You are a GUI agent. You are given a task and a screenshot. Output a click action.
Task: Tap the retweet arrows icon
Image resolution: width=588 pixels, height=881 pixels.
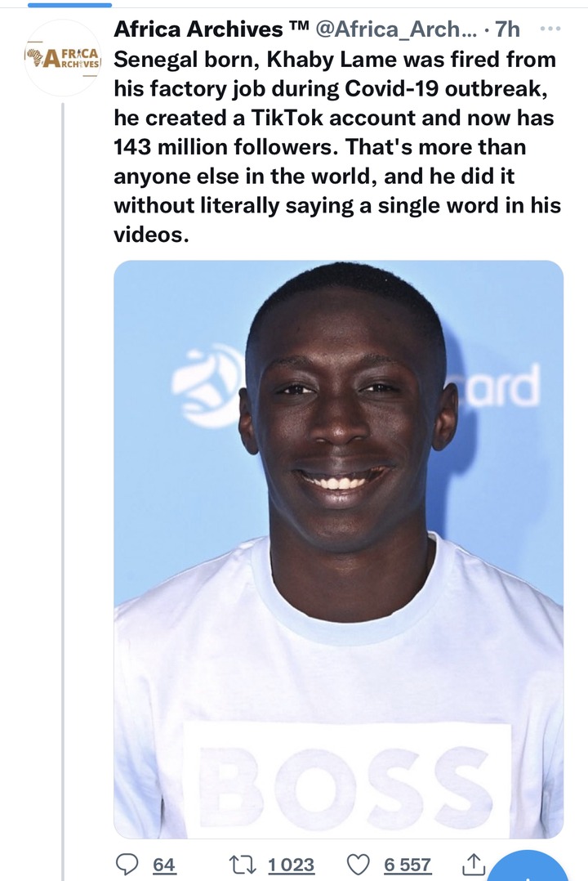pos(243,864)
